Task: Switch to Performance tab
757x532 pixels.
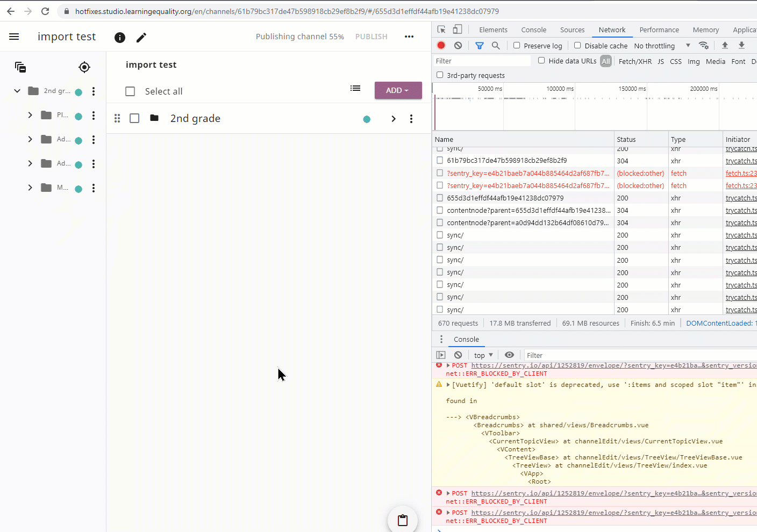Action: point(659,30)
